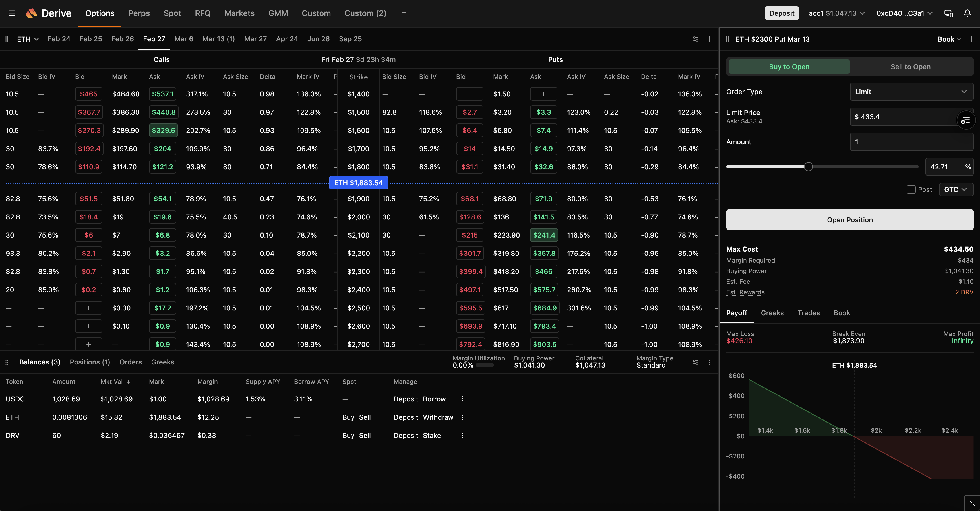Enable the Post-only checkbox
Viewport: 980px width, 511px height.
(x=911, y=189)
